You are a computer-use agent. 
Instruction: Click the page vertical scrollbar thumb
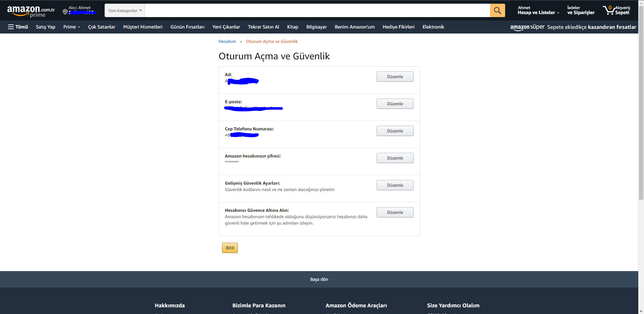coord(641,103)
